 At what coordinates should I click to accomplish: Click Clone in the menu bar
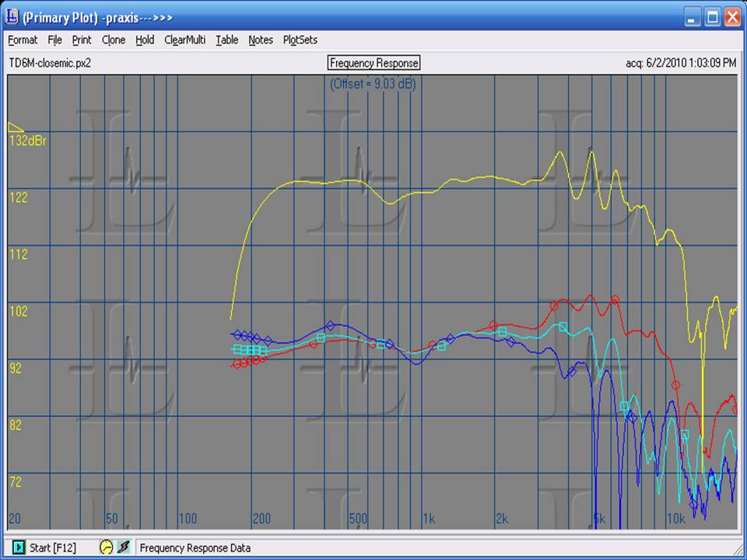tap(114, 40)
